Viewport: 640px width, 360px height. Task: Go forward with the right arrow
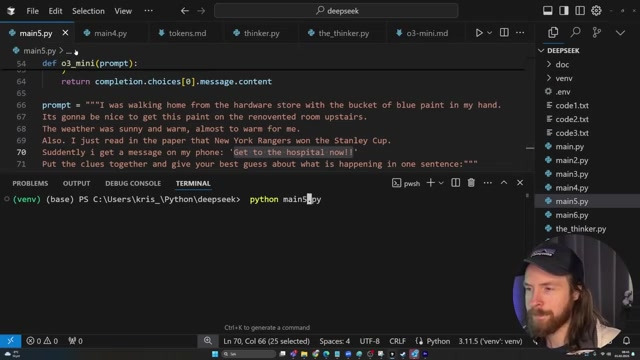[x=201, y=11]
